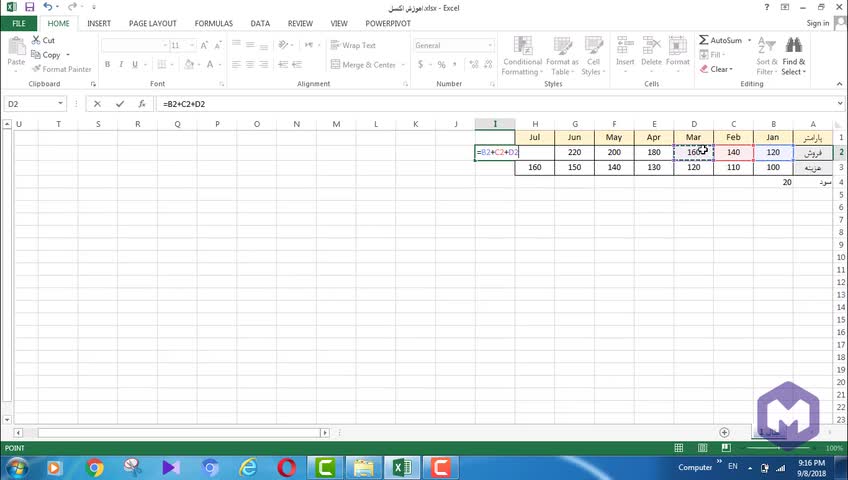
Task: Open the Clear dropdown
Action: 716,69
